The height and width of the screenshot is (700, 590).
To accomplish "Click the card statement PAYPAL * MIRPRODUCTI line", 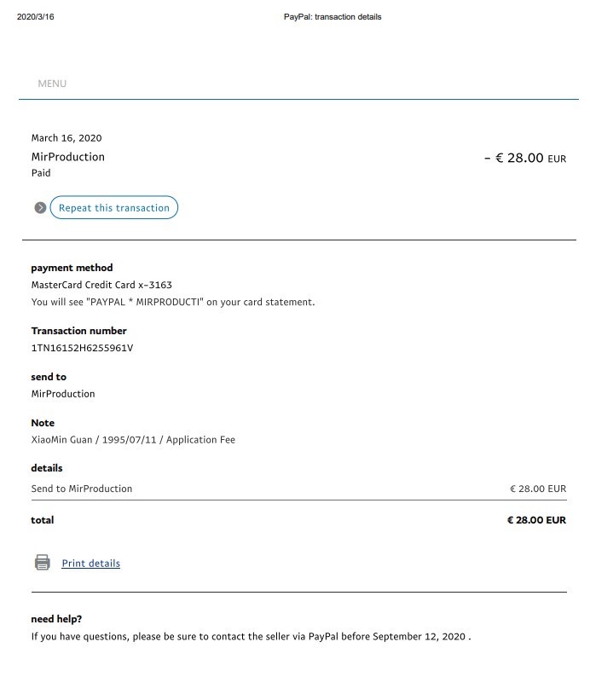I will pos(173,302).
